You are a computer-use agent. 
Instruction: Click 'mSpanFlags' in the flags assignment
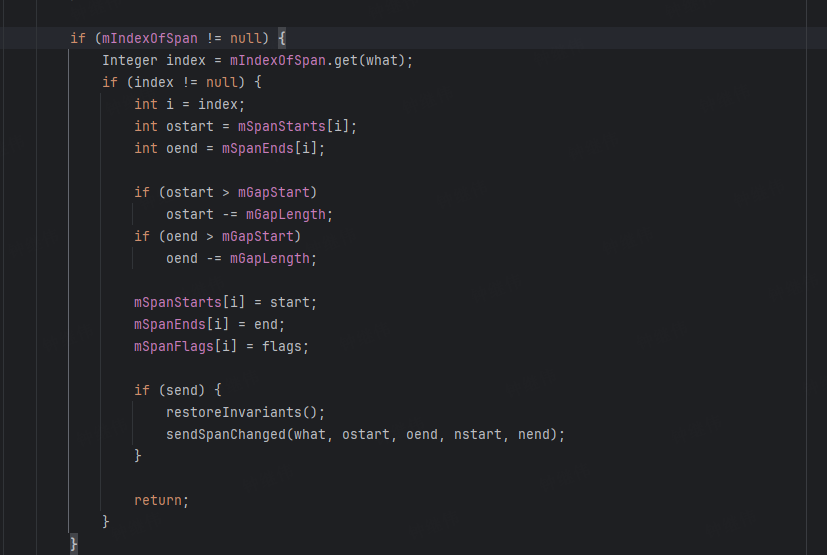click(x=174, y=346)
